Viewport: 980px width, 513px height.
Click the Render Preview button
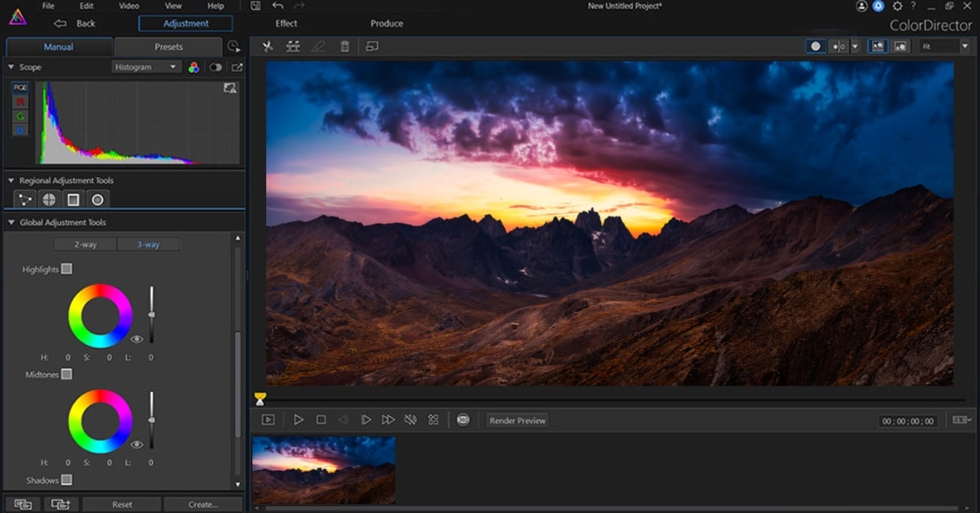(518, 421)
